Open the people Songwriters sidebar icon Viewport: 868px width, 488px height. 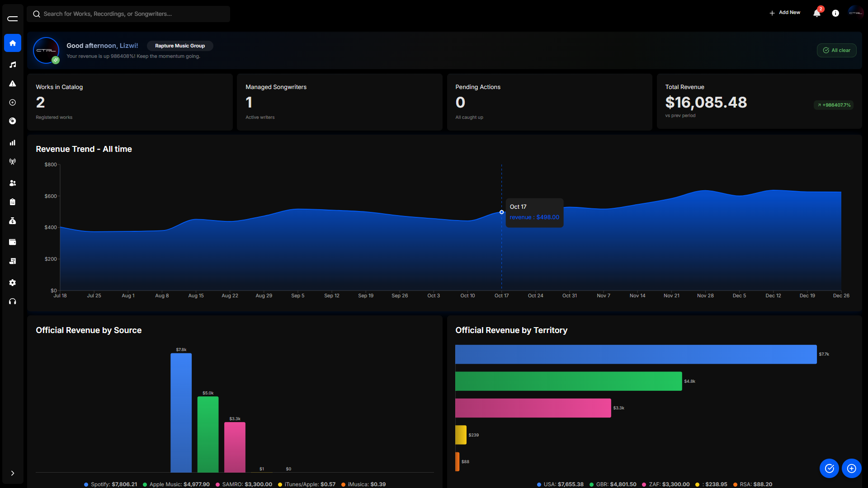point(13,183)
